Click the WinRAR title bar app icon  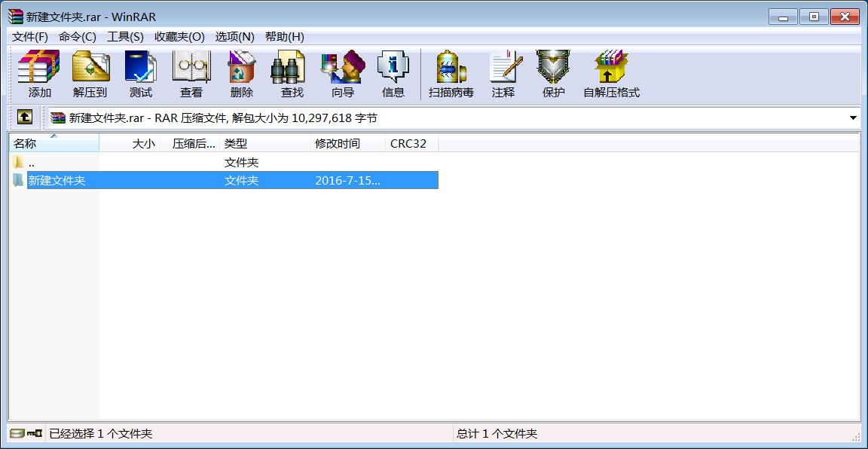pos(16,17)
